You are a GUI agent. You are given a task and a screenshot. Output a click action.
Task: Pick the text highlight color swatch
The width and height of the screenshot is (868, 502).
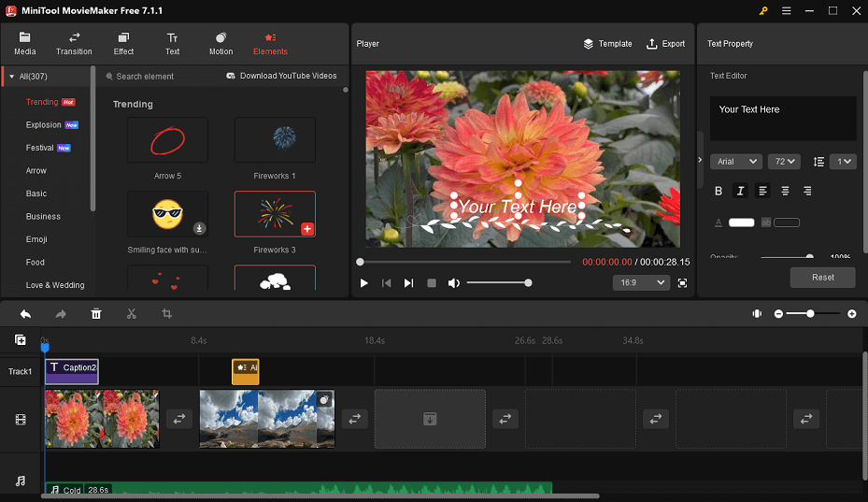pyautogui.click(x=787, y=222)
